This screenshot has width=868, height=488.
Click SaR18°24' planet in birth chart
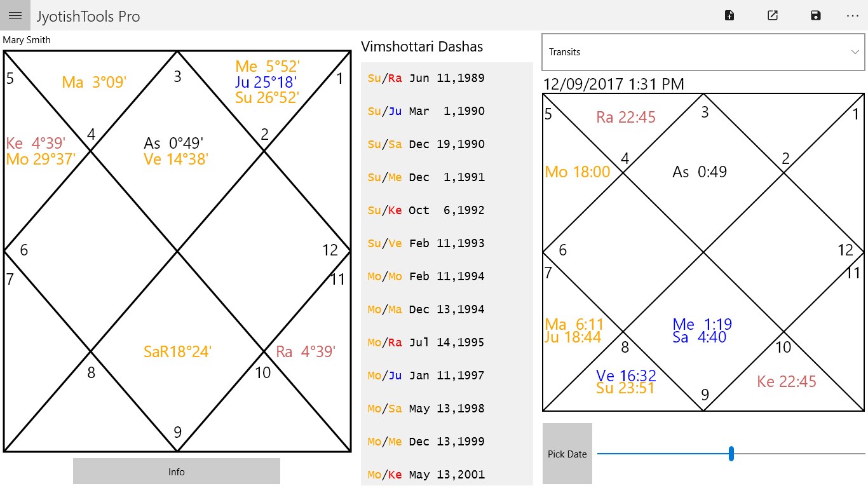pyautogui.click(x=177, y=351)
